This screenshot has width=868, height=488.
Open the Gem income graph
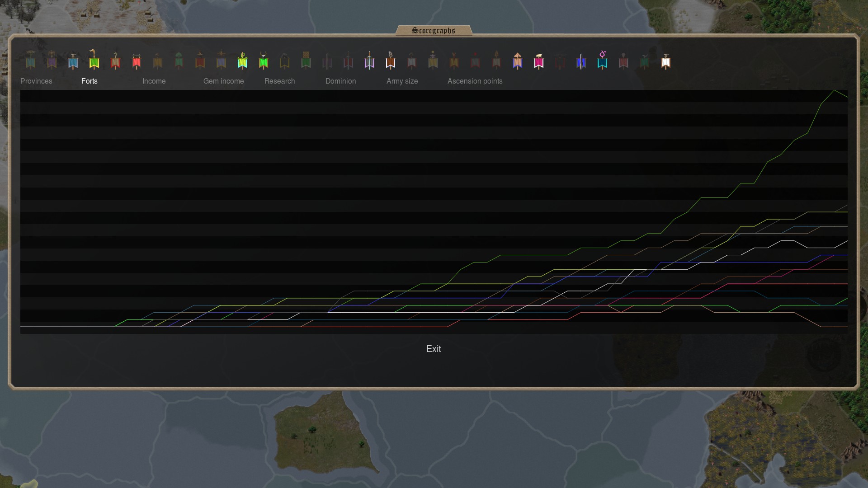pos(224,81)
